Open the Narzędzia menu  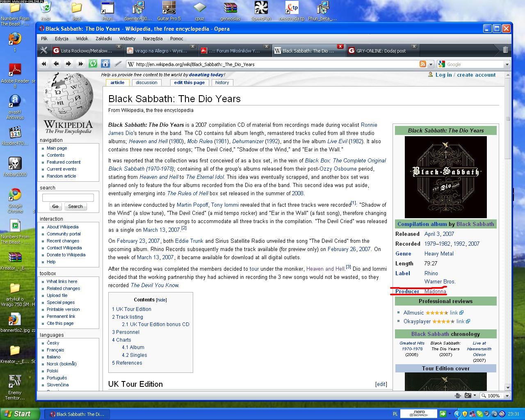click(x=153, y=39)
